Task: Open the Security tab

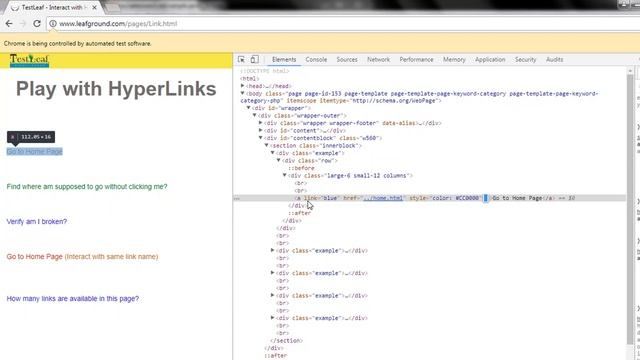Action: (525, 60)
